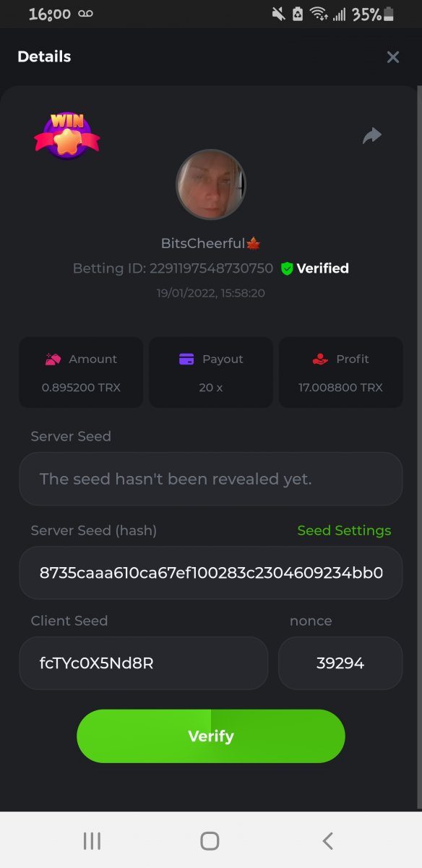Tap the red Profit hand icon
Screen dimensions: 422x868
coord(320,359)
